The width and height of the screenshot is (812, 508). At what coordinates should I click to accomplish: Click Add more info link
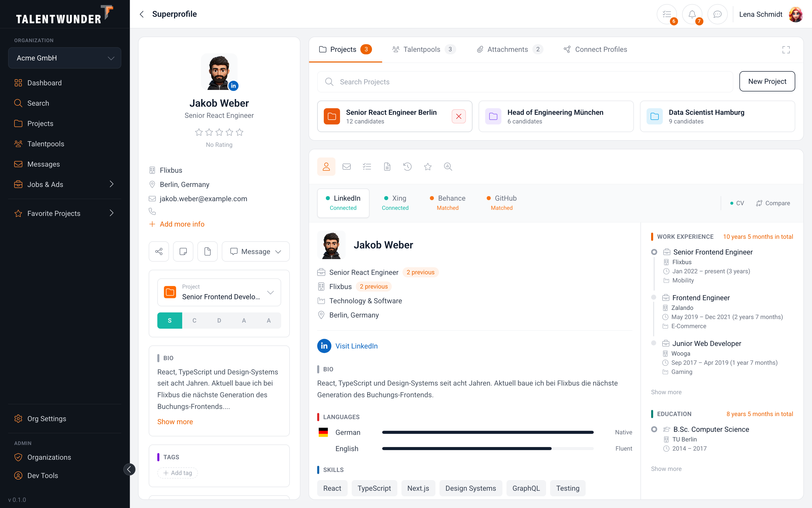(177, 224)
